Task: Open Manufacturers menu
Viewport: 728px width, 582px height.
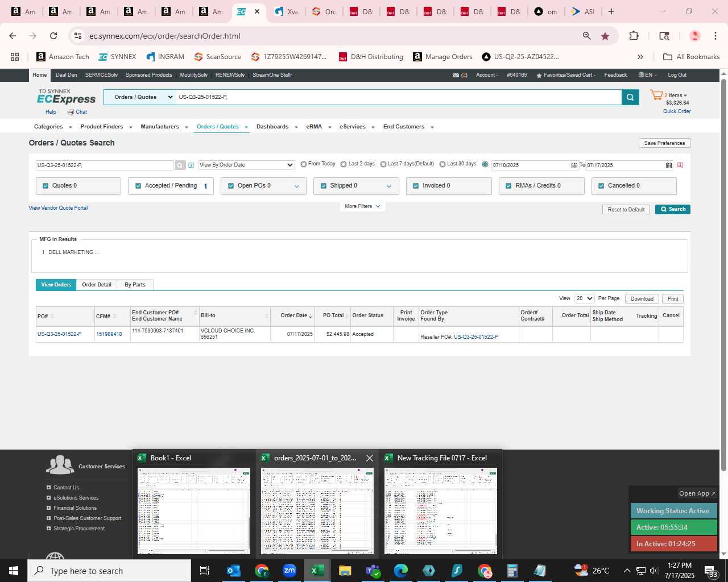Action: pyautogui.click(x=164, y=127)
